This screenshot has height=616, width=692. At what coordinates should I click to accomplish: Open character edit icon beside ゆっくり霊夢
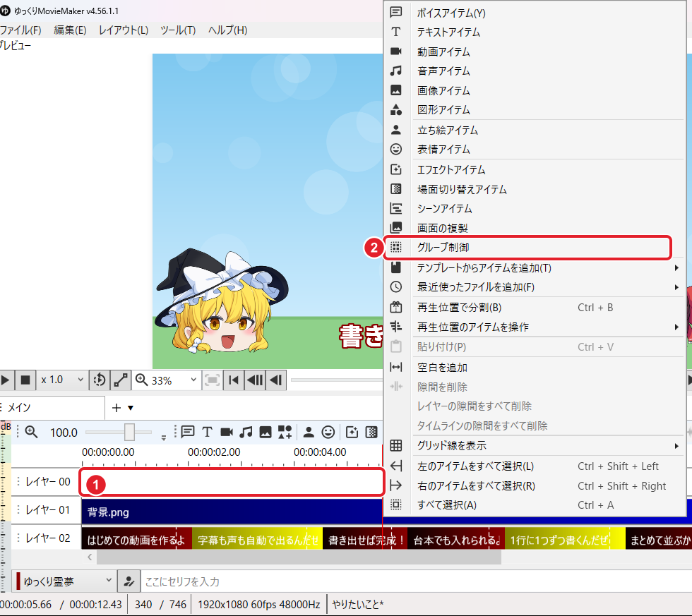pyautogui.click(x=129, y=581)
